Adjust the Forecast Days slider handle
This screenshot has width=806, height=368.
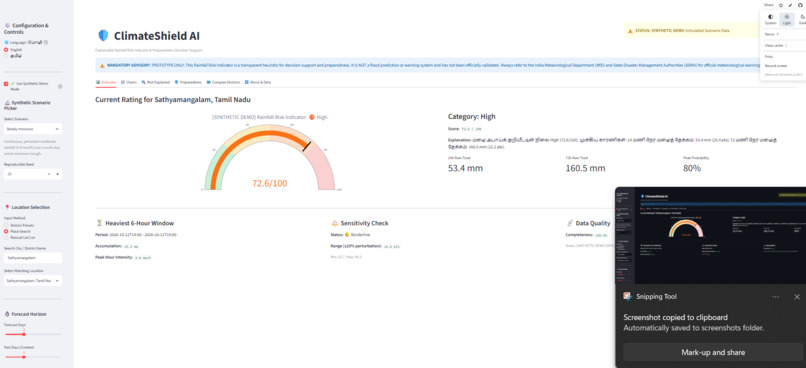pos(24,335)
